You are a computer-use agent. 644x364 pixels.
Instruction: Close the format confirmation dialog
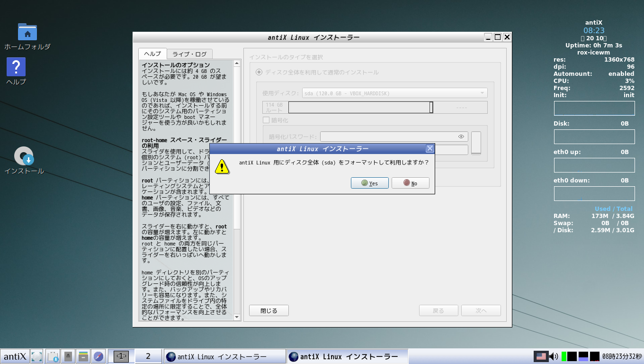click(429, 148)
